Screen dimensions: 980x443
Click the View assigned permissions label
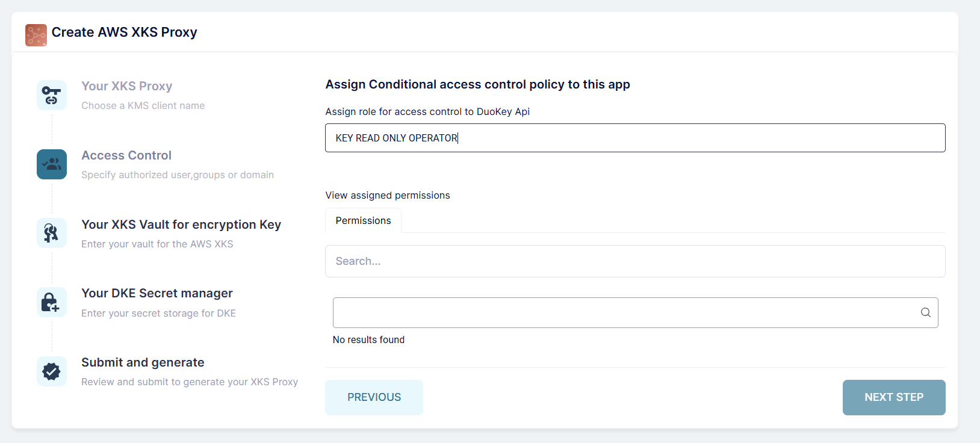pyautogui.click(x=388, y=196)
